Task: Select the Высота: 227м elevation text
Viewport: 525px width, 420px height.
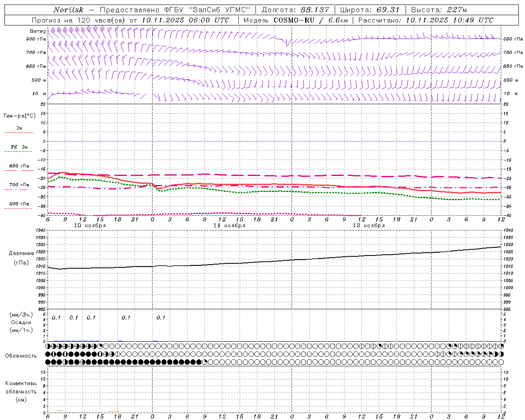Action: tap(439, 10)
